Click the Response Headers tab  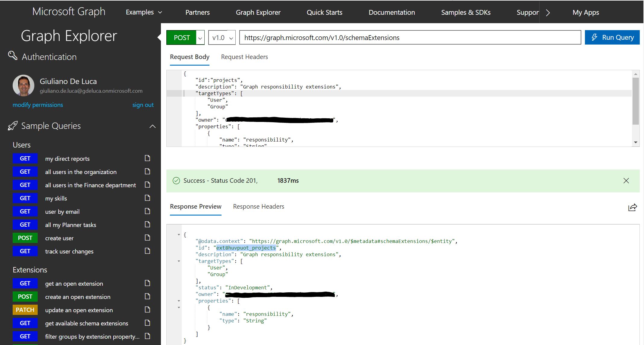coord(258,206)
